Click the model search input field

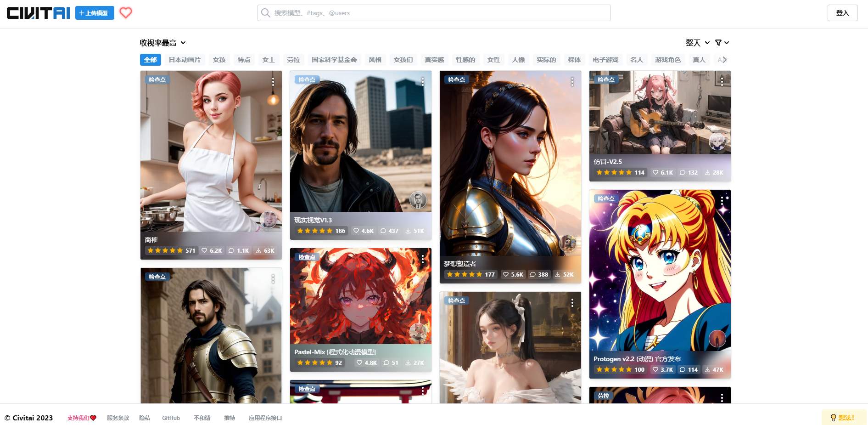[x=434, y=13]
